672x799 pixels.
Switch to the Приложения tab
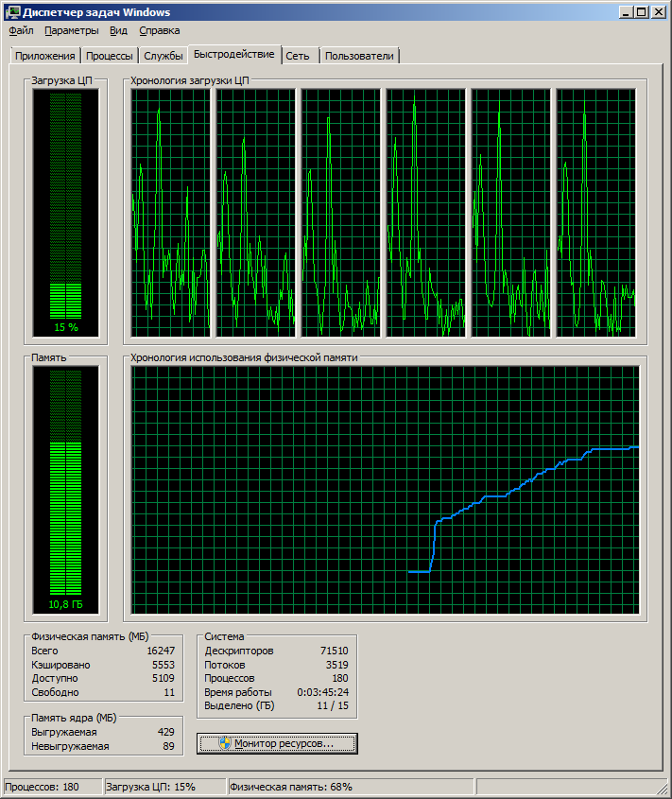click(44, 56)
